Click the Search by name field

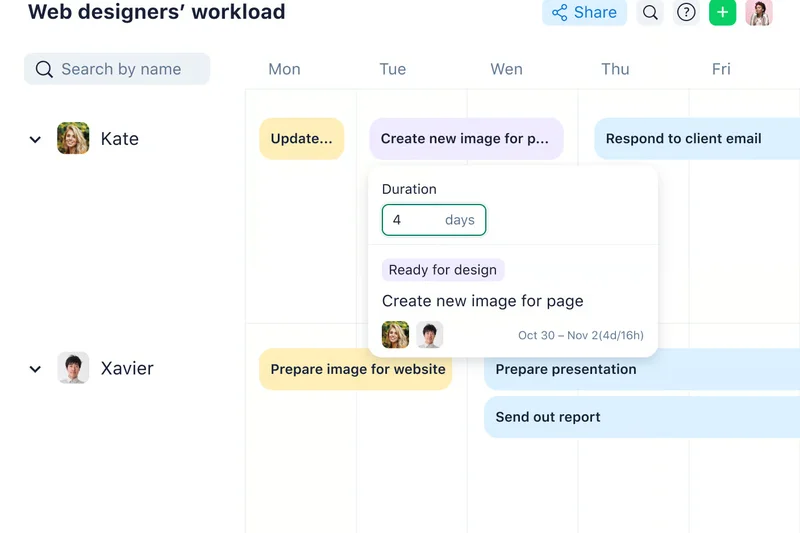click(x=117, y=69)
